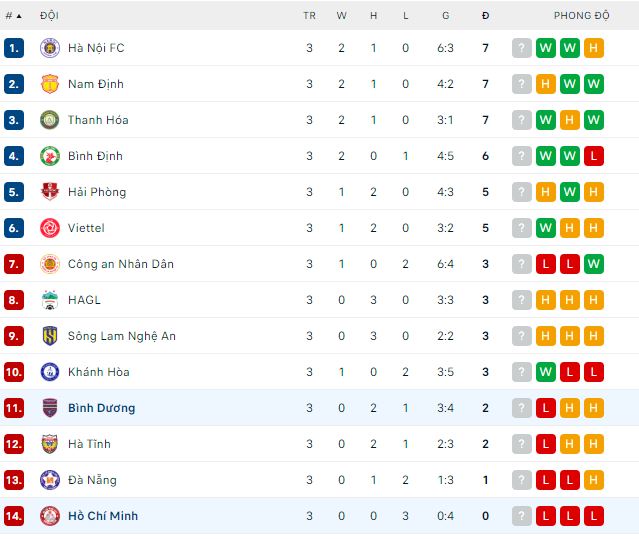This screenshot has width=639, height=539.
Task: Open the Khánh Hòa team page
Action: coord(100,372)
